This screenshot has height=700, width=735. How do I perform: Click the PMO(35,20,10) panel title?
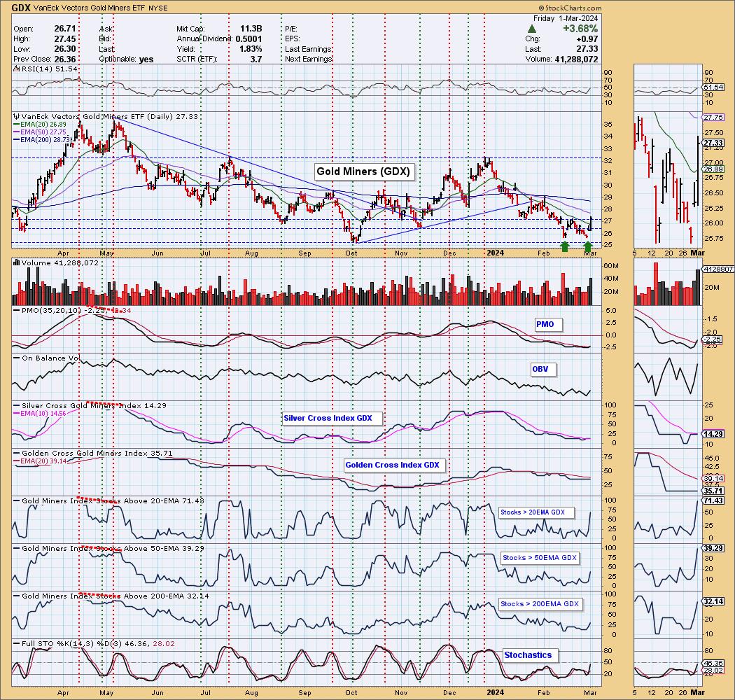coord(71,310)
